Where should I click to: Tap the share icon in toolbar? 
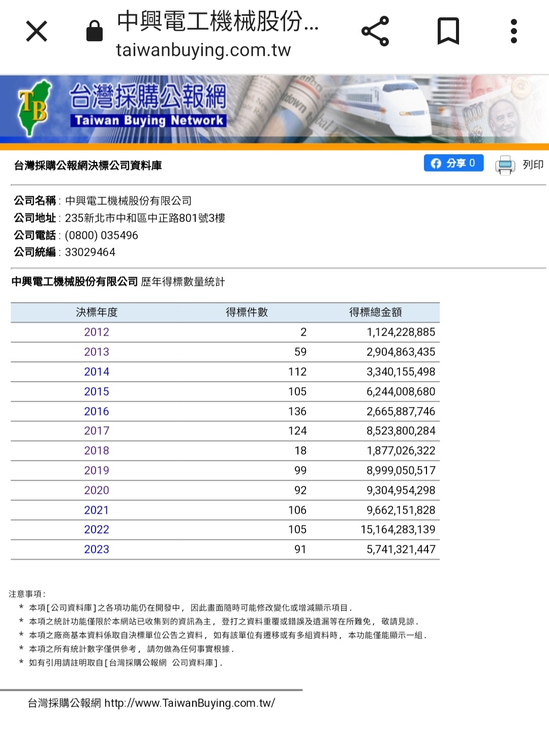(x=375, y=32)
